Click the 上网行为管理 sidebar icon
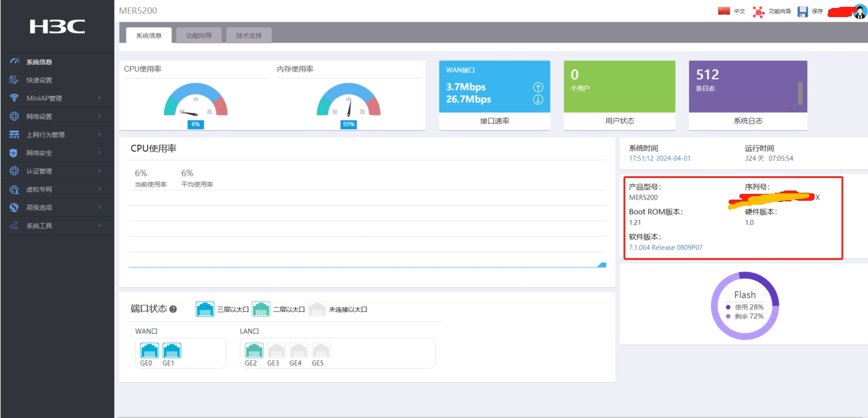The image size is (868, 418). [x=15, y=135]
